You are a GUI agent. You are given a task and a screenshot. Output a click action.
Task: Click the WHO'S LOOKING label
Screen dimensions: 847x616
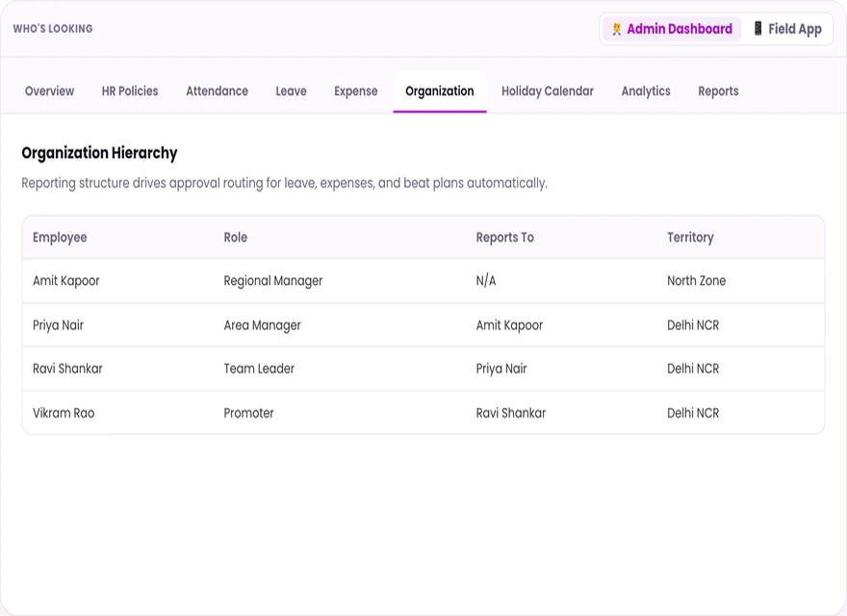(53, 29)
